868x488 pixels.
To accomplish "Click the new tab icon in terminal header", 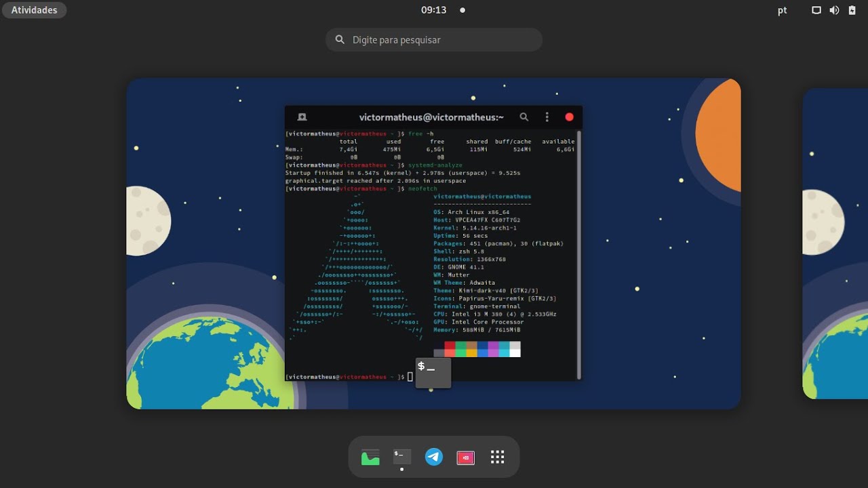I will [x=302, y=117].
